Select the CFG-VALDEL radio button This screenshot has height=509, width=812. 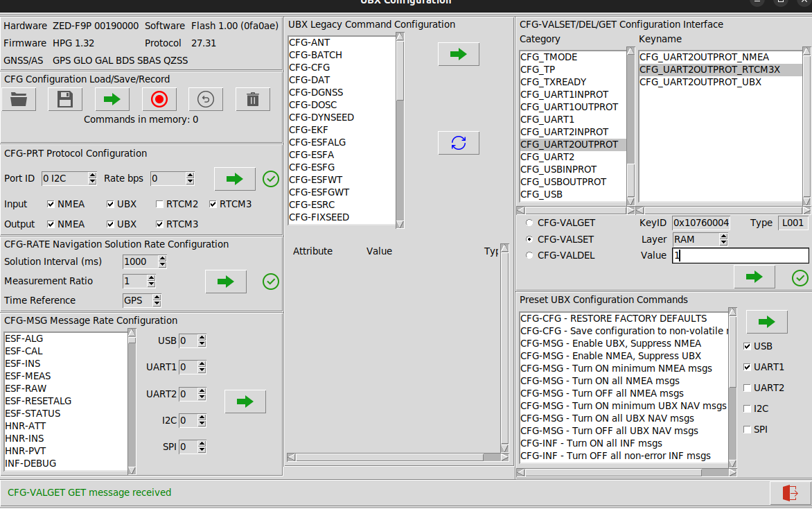(x=529, y=255)
